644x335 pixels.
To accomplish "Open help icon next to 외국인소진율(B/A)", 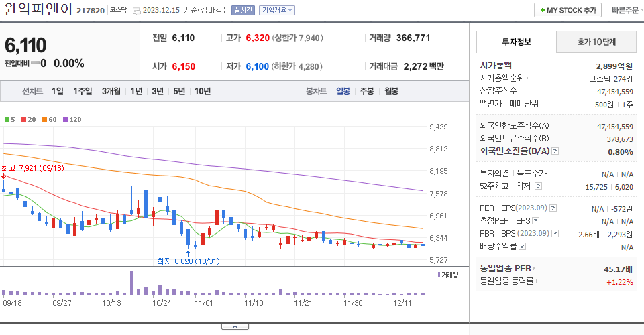I will [555, 151].
